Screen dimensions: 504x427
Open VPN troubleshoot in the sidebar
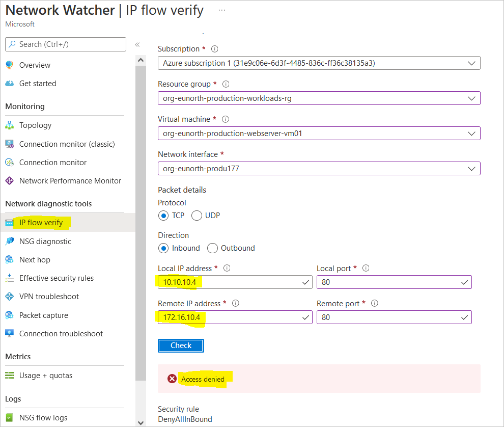pos(49,297)
